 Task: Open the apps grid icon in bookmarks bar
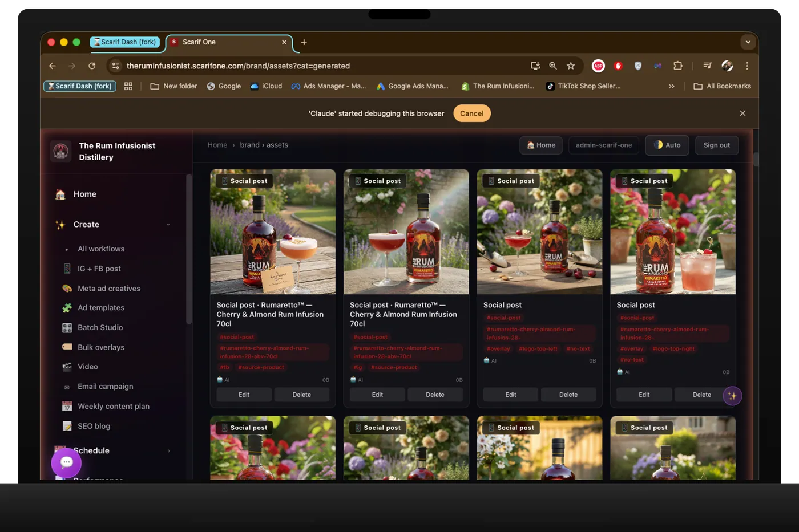pyautogui.click(x=128, y=86)
